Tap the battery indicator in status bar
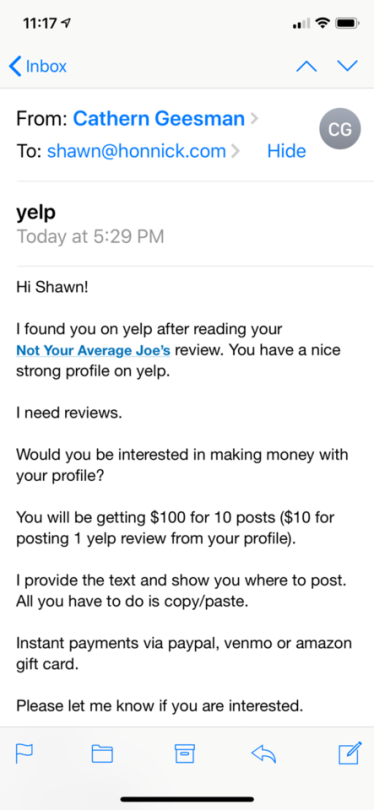The height and width of the screenshot is (810, 374). coord(348,23)
